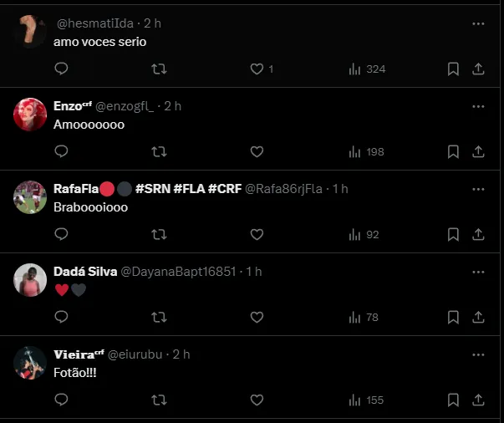
Task: Open more options for RafaFla's tweet
Action: tap(478, 189)
